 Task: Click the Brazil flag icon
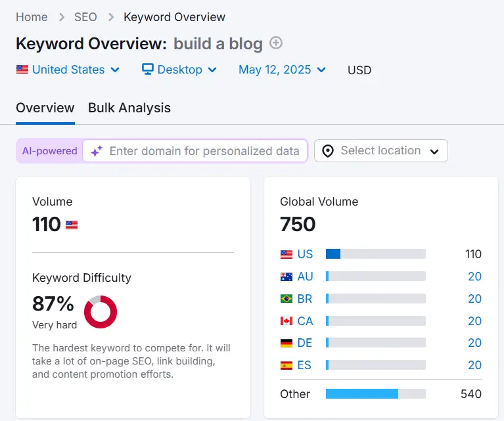click(x=286, y=299)
